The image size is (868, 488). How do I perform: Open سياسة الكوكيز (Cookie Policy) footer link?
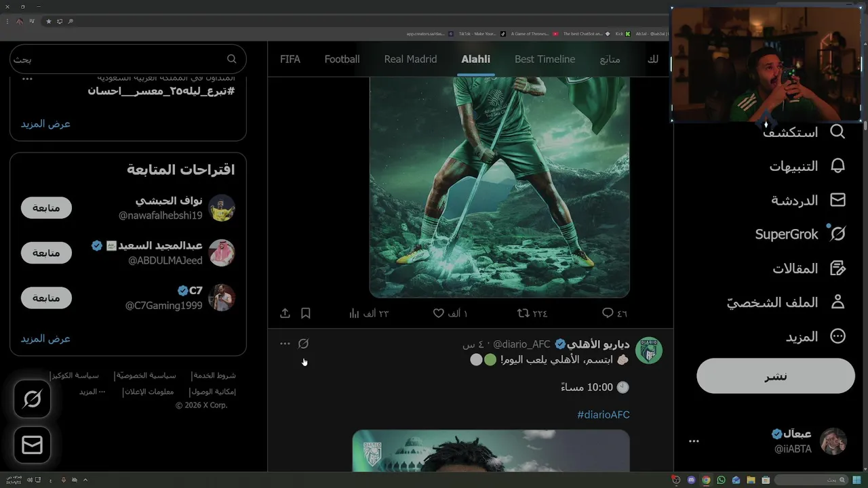[76, 375]
